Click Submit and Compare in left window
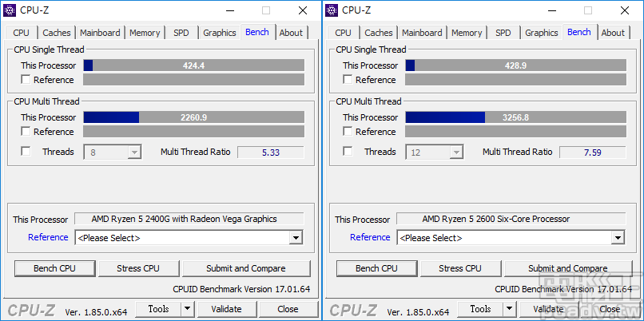This screenshot has height=321, width=644. [x=246, y=268]
